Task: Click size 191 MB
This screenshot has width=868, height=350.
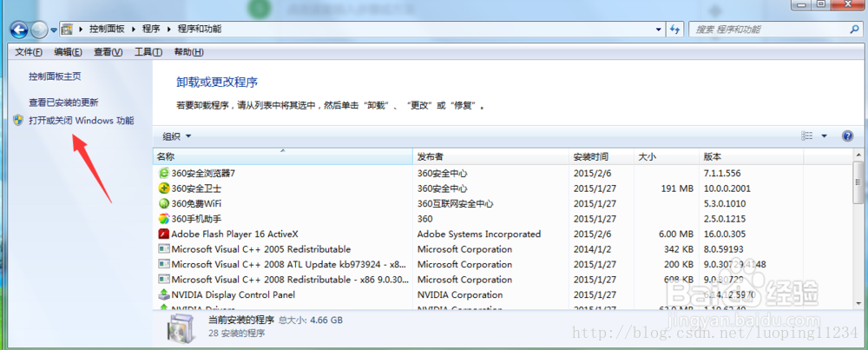Action: (x=677, y=188)
